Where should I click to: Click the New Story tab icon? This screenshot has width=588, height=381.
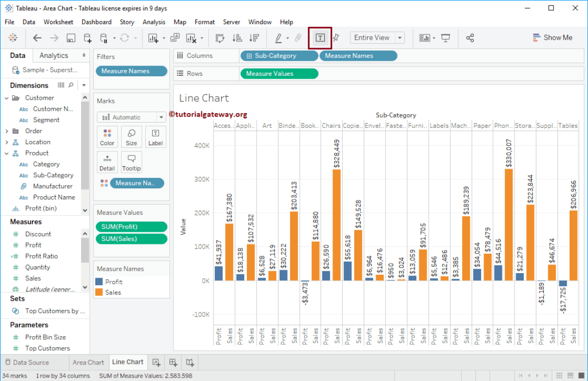(189, 362)
